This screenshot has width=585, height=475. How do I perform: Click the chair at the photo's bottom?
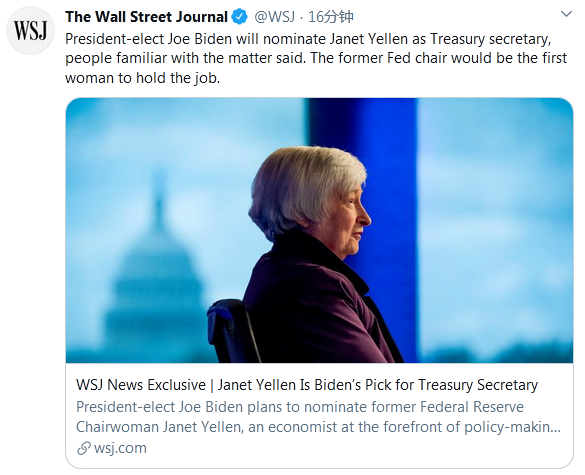point(233,331)
